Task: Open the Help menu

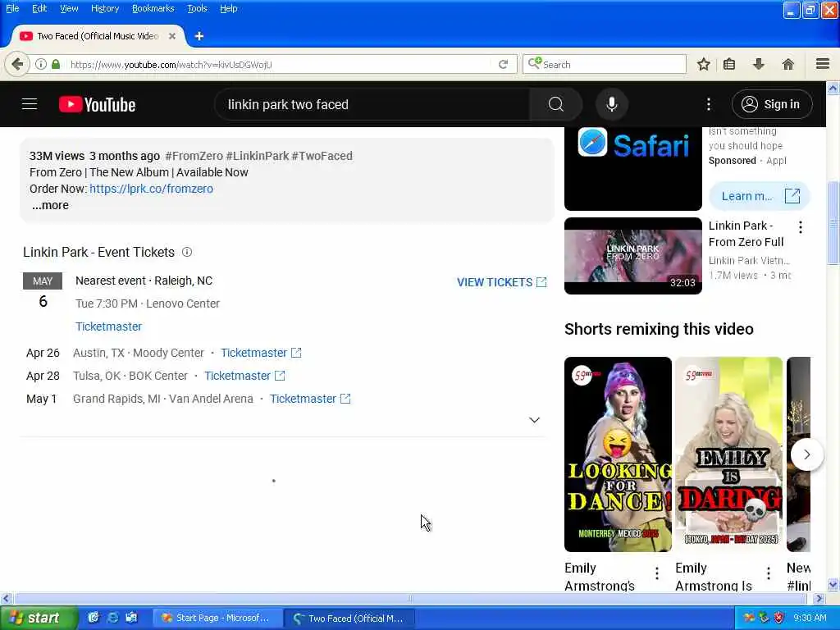Action: click(x=229, y=8)
